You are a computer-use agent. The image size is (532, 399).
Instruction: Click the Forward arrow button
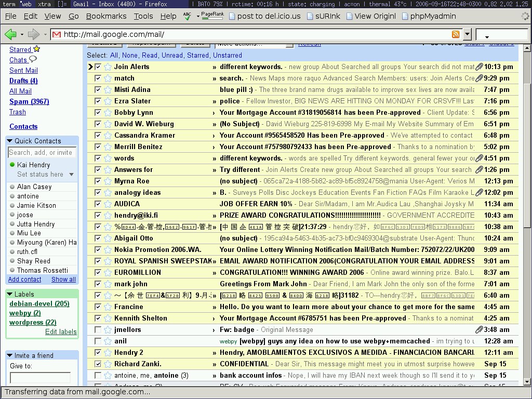coord(34,34)
